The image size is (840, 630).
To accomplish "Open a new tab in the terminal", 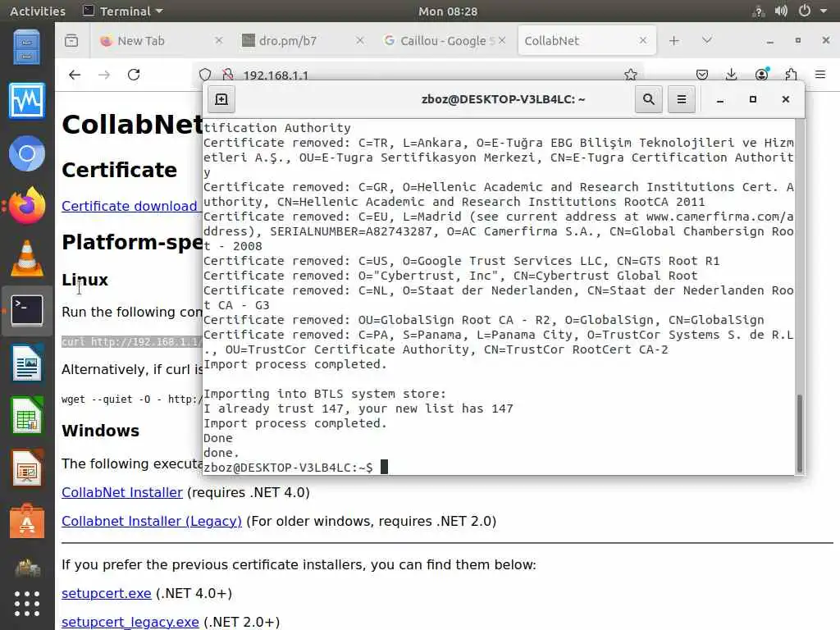I will click(221, 99).
